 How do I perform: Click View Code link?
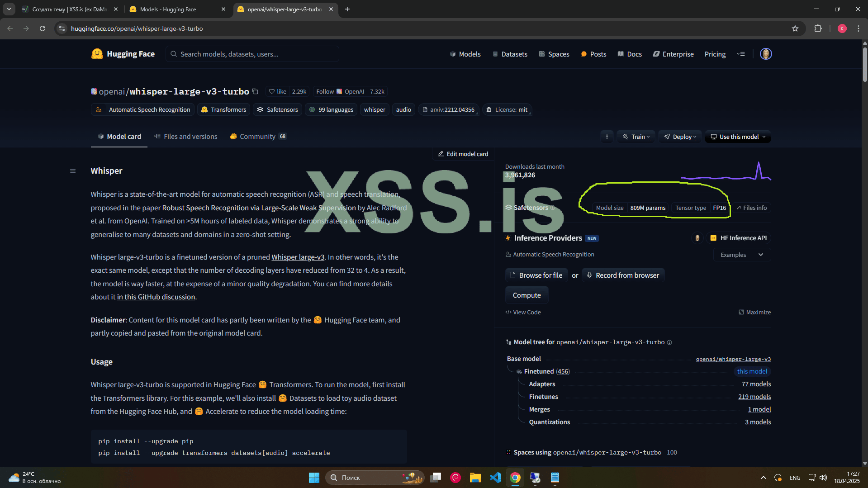point(523,312)
